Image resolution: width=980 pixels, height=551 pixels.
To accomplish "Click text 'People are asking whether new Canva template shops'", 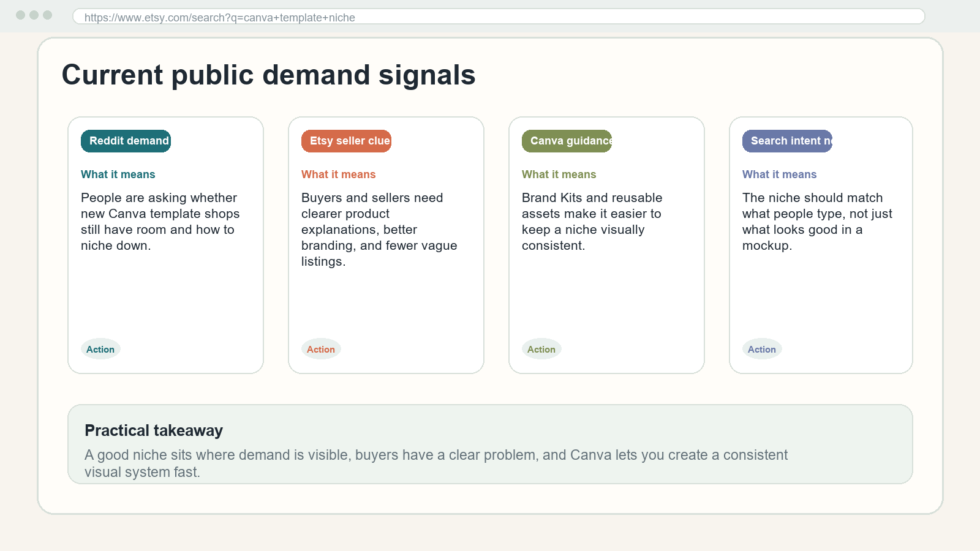I will pyautogui.click(x=160, y=206).
